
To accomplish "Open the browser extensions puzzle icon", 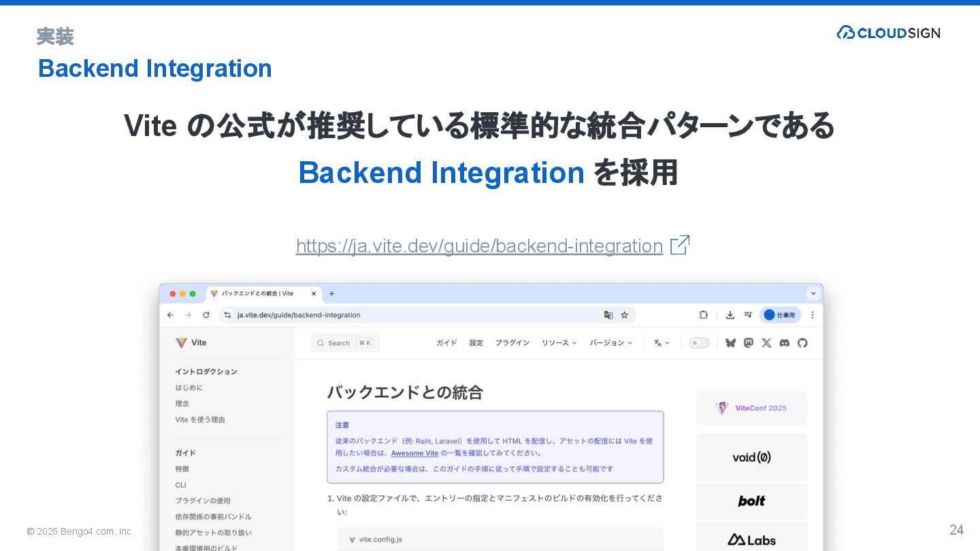I will 704,315.
